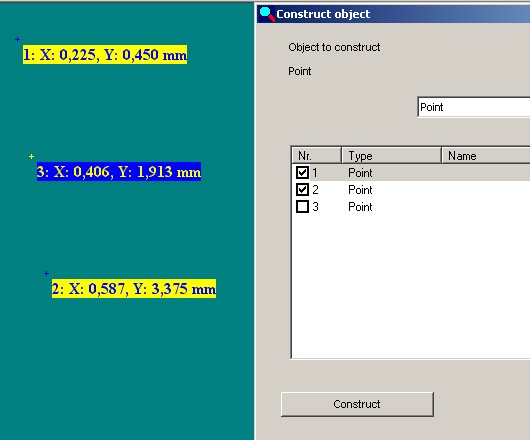The image size is (530, 440).
Task: Click the magnifier icon in Construct object title
Action: tap(267, 14)
